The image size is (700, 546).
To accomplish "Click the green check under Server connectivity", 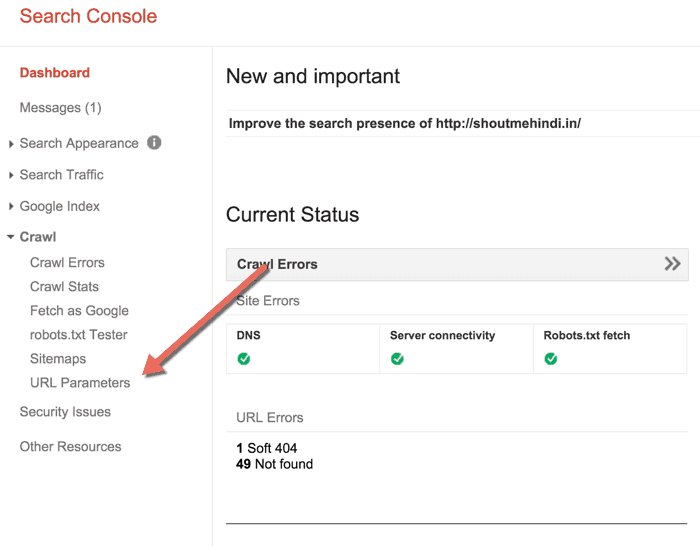I will click(x=397, y=358).
